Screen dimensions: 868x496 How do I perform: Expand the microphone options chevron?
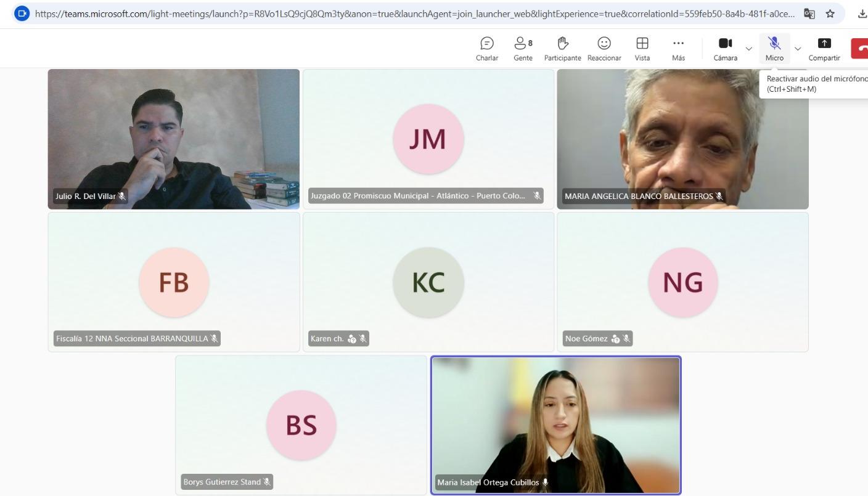tap(798, 49)
